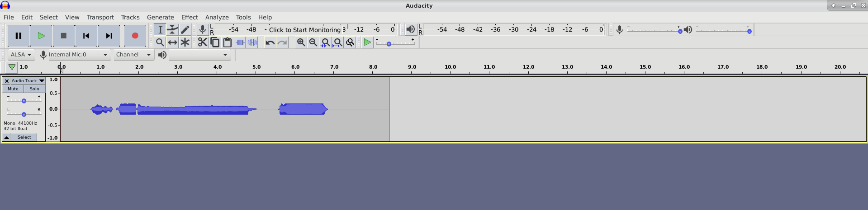
Task: Start playback with the Play button
Action: click(41, 36)
